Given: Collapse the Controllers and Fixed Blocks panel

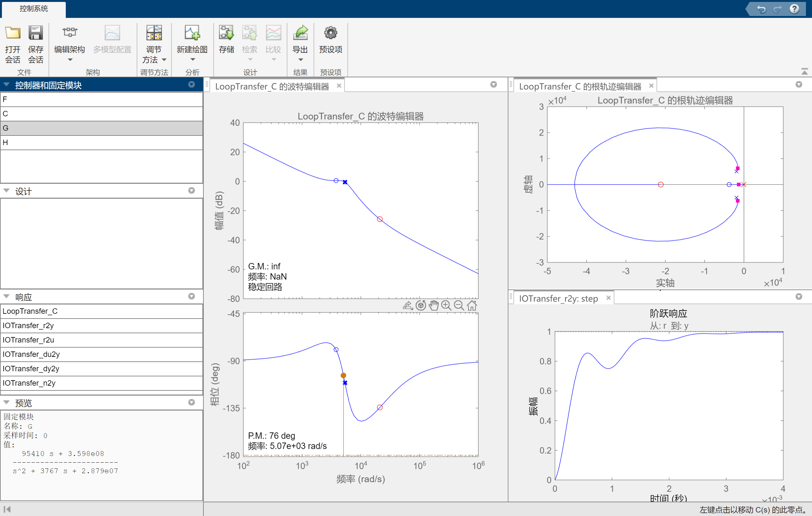Looking at the screenshot, I should 6,85.
